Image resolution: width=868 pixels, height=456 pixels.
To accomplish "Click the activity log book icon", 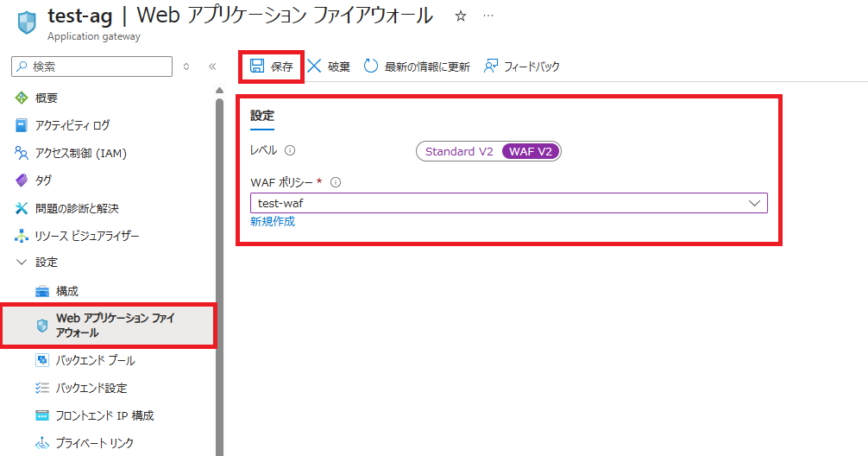I will point(21,125).
